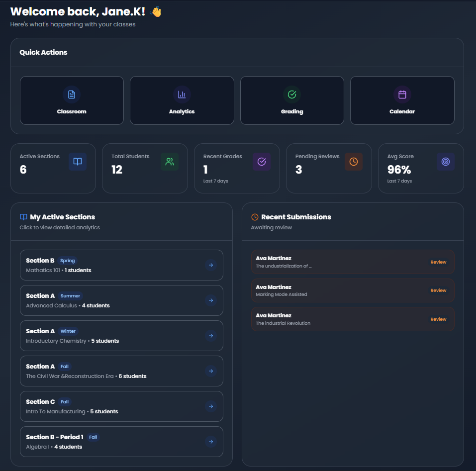Select the Analytics bar-chart icon
Screen dimensions: 476x471
click(182, 94)
